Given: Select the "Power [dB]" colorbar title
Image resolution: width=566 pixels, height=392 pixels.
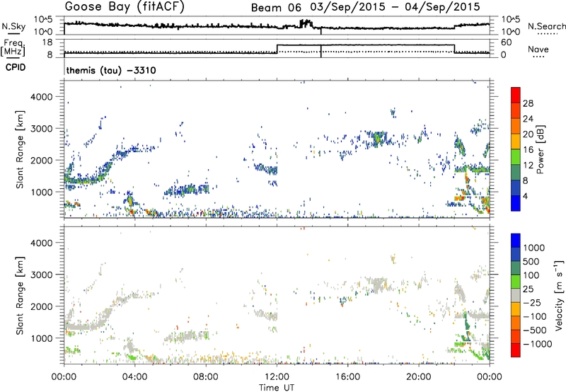Looking at the screenshot, I should pyautogui.click(x=541, y=149).
